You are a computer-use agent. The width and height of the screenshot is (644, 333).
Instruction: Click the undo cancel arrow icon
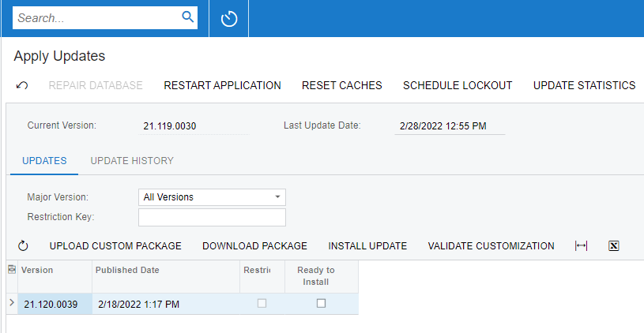click(x=22, y=85)
